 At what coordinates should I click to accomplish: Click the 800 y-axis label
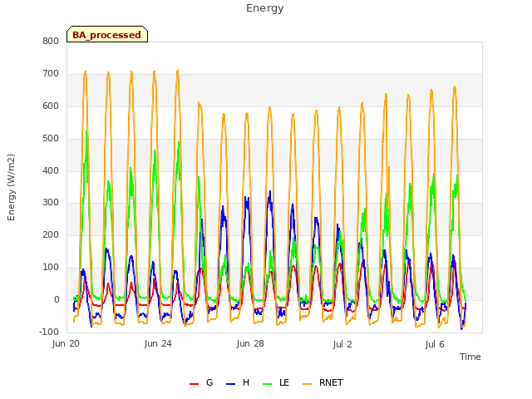click(51, 41)
